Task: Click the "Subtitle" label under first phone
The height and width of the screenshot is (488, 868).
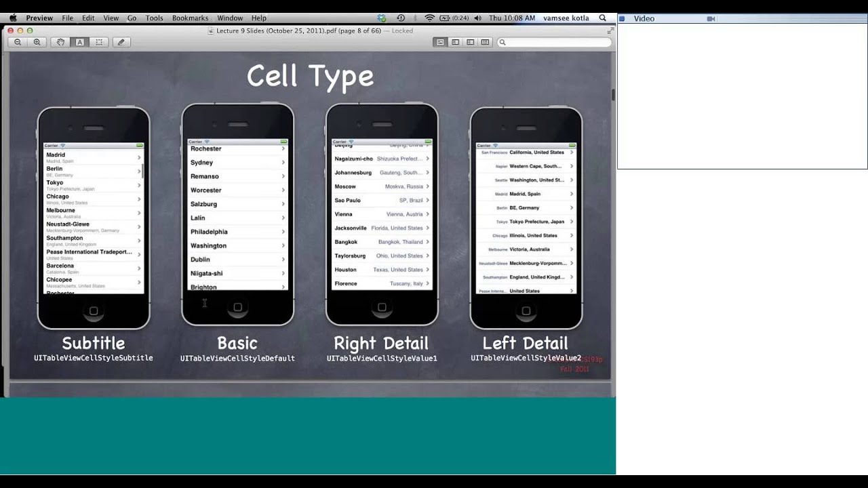Action: point(94,343)
